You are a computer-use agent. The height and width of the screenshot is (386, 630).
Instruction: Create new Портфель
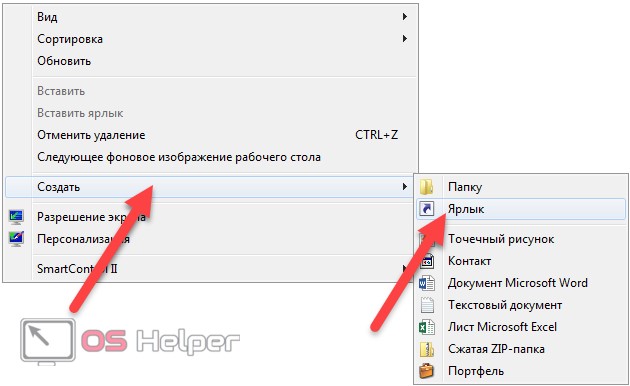pos(521,371)
